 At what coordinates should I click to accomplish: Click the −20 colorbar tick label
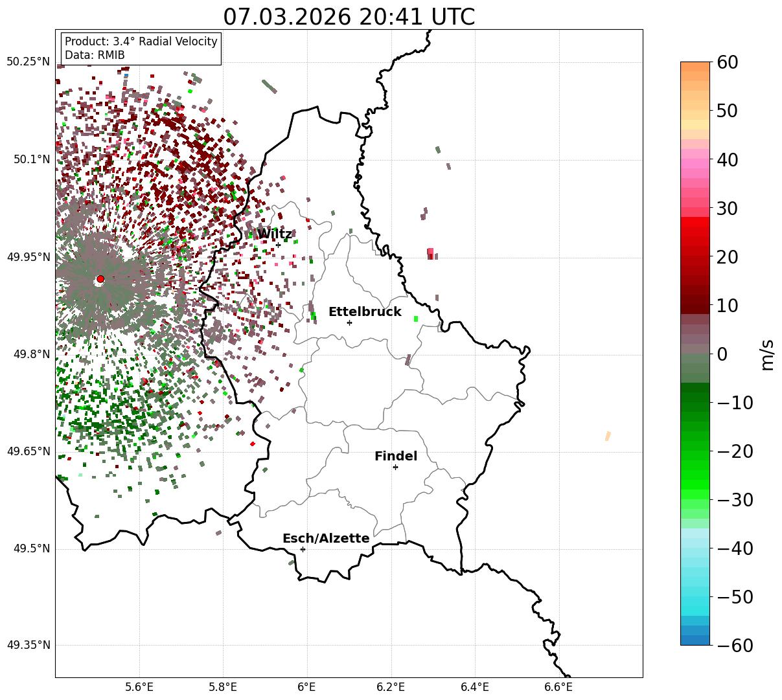coord(735,451)
